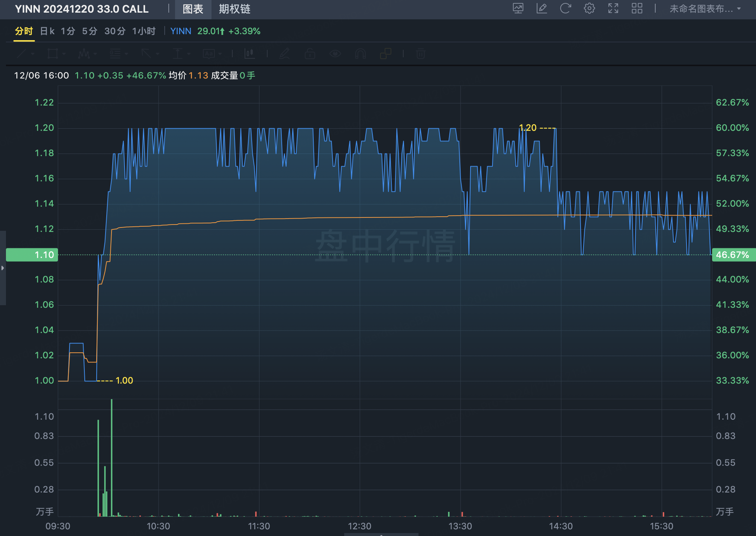This screenshot has width=756, height=536.
Task: Select the wave pattern drawing tool
Action: [x=84, y=54]
